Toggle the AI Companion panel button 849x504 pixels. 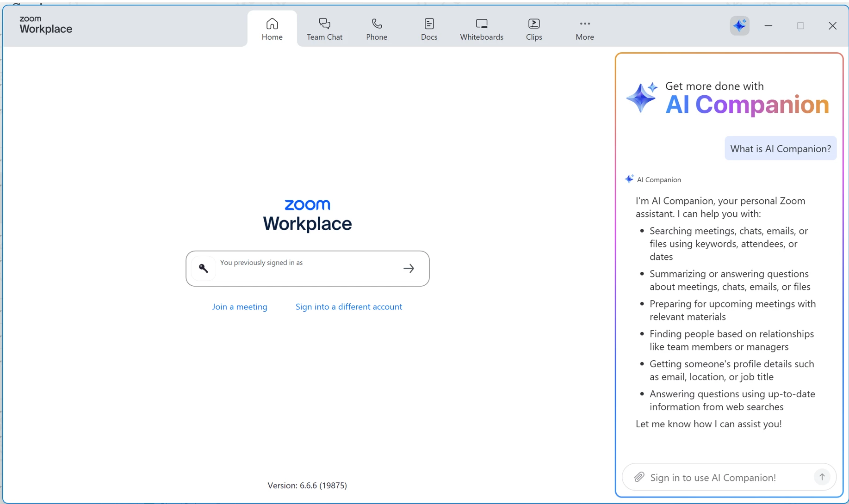pos(740,25)
